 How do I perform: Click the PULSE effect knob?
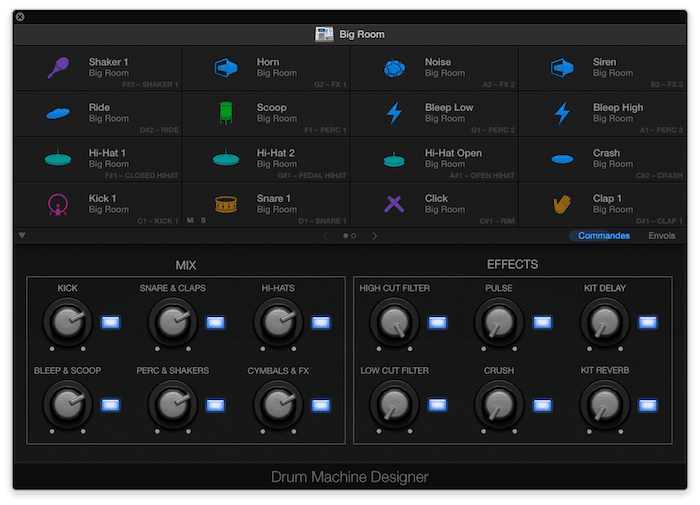click(x=499, y=322)
